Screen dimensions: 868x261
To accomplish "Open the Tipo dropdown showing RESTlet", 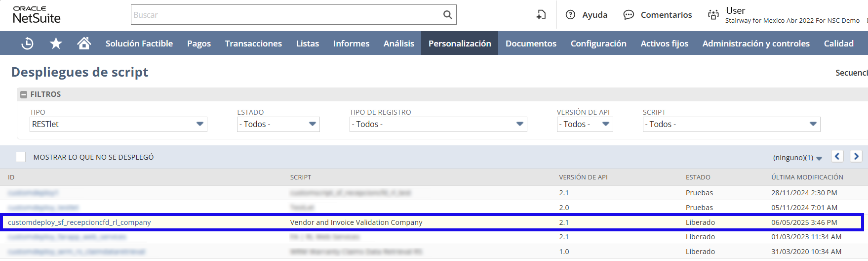I will tap(118, 124).
